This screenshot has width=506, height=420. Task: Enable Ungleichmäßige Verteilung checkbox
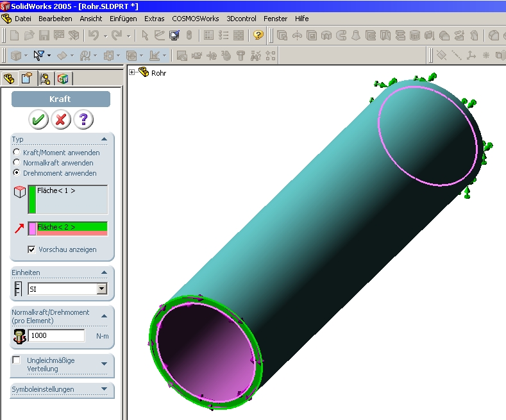[x=16, y=360]
